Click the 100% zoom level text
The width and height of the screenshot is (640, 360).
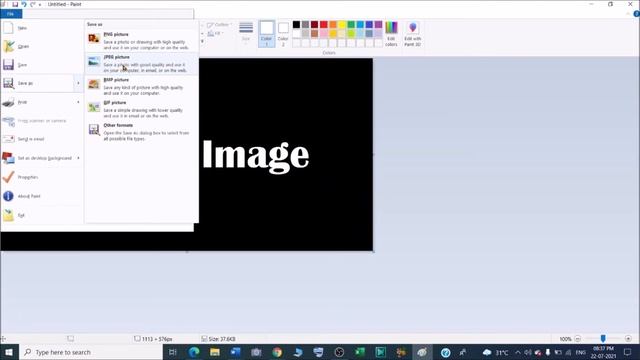pos(565,339)
